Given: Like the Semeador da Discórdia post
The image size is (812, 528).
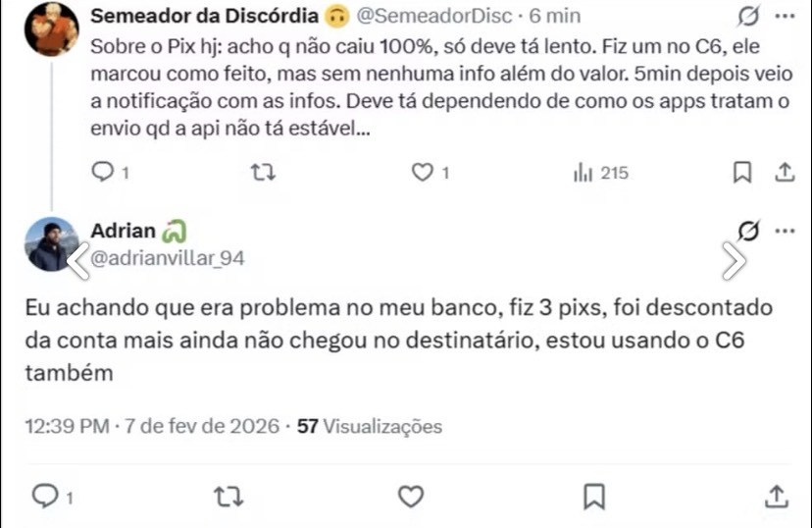Looking at the screenshot, I should pos(422,173).
